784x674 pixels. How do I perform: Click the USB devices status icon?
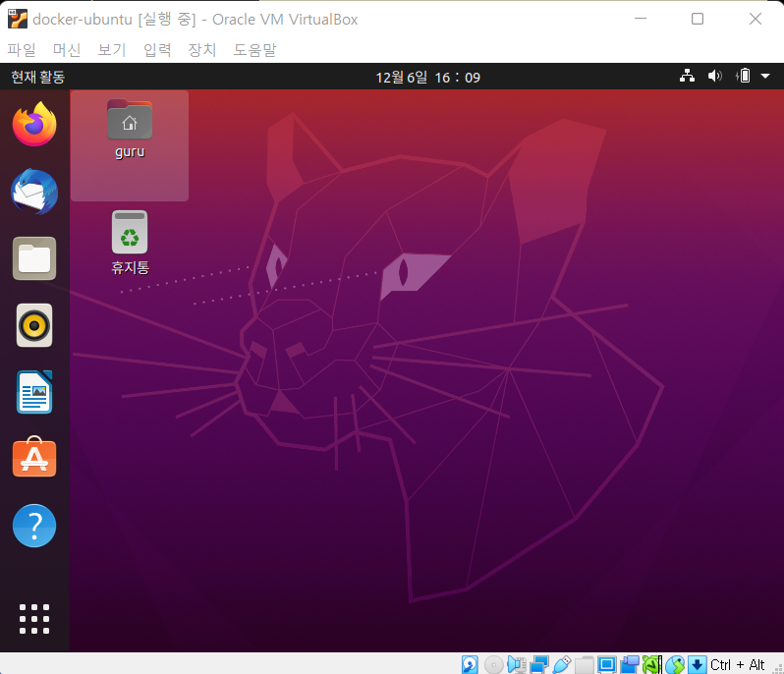562,664
